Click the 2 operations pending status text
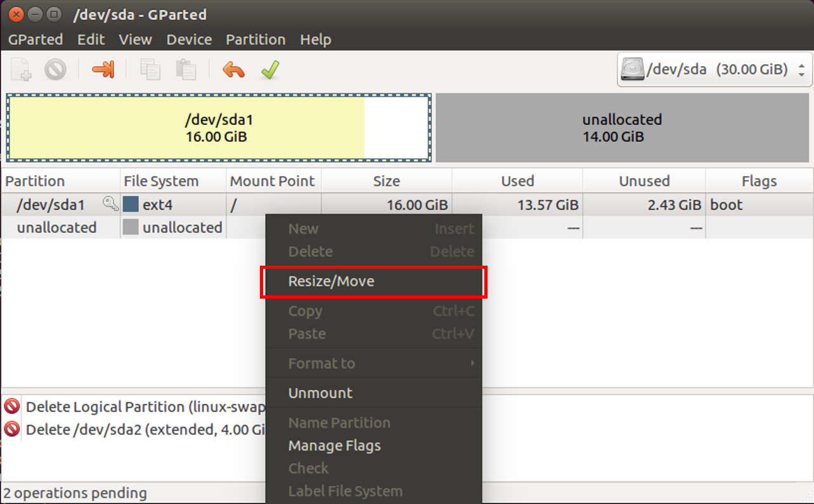This screenshot has width=814, height=504. pyautogui.click(x=75, y=493)
